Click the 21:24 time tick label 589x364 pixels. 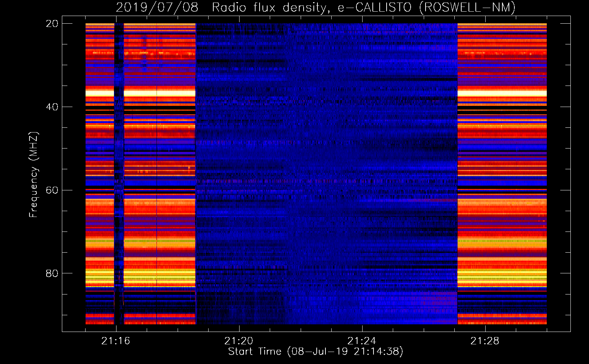pos(362,341)
